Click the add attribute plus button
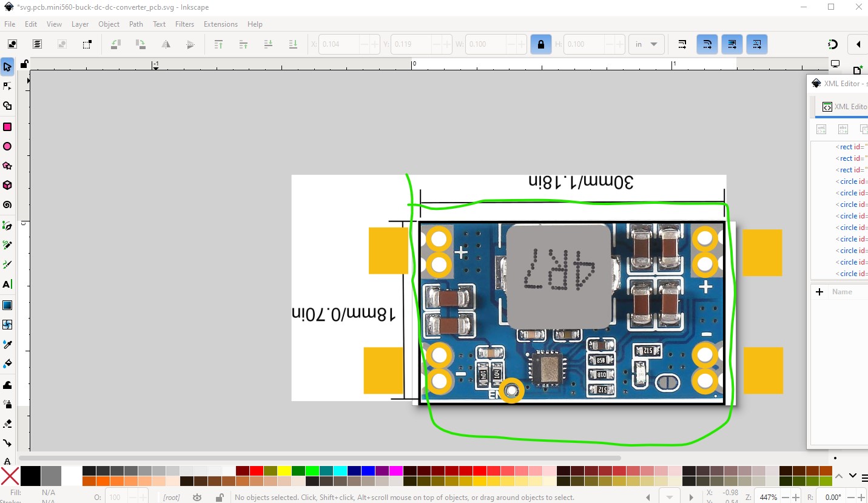Image resolution: width=868 pixels, height=503 pixels. (x=819, y=292)
